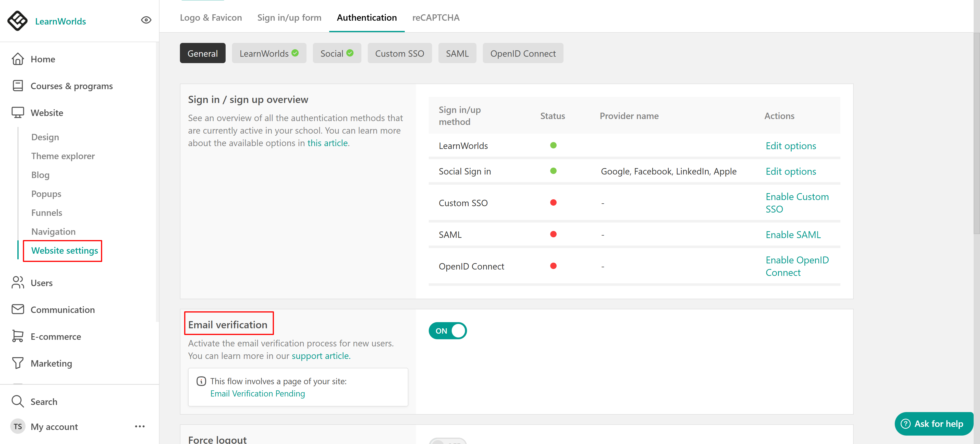
Task: Select the Custom SSO sub-tab
Action: click(399, 53)
